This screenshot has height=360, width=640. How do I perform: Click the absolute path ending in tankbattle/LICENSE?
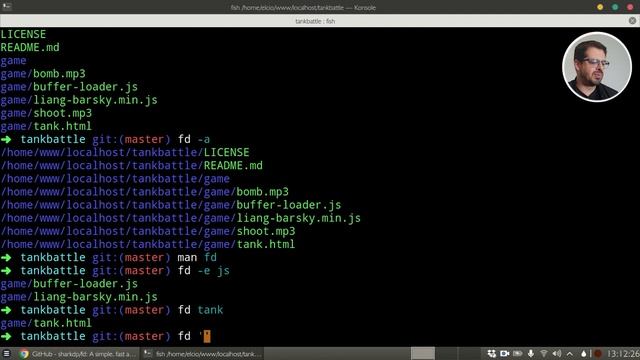click(125, 152)
